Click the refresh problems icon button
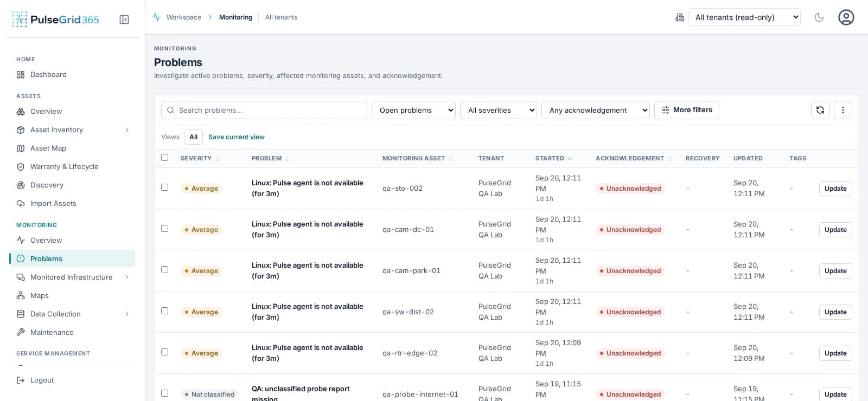 coord(820,110)
